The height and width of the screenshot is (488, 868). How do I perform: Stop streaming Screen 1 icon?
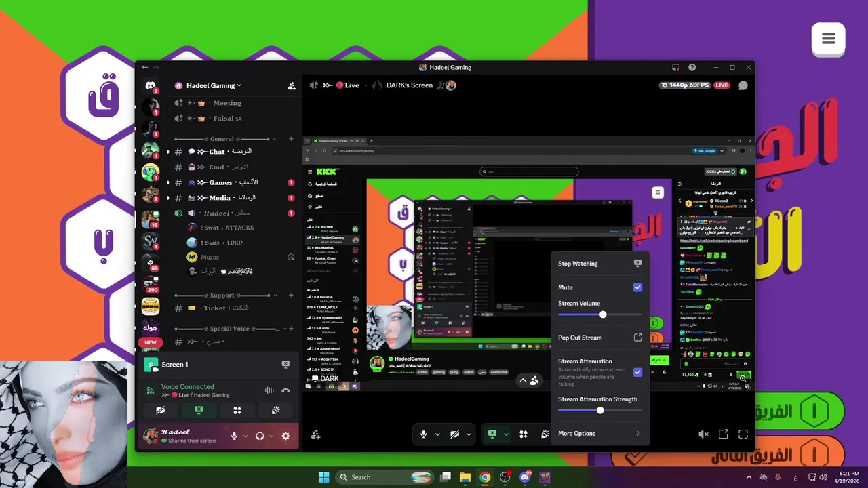pos(285,365)
